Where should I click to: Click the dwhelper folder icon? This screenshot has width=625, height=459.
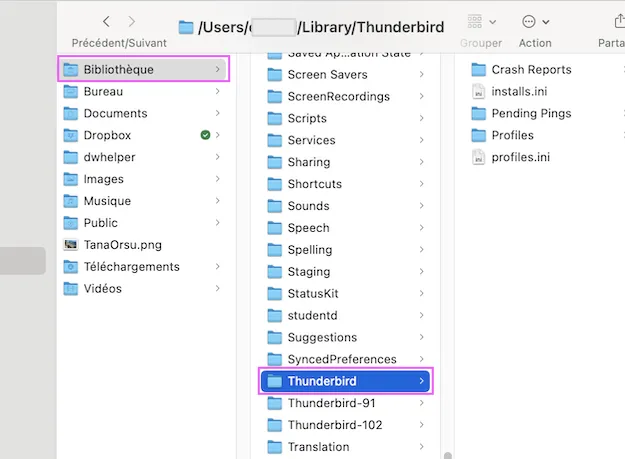(x=71, y=157)
